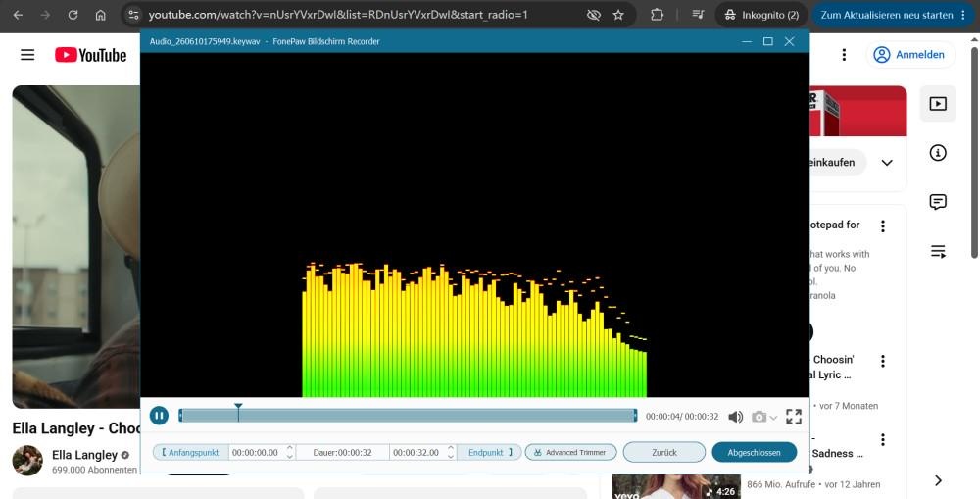Expand the chevron next to einkaufen chip
980x499 pixels.
point(886,163)
